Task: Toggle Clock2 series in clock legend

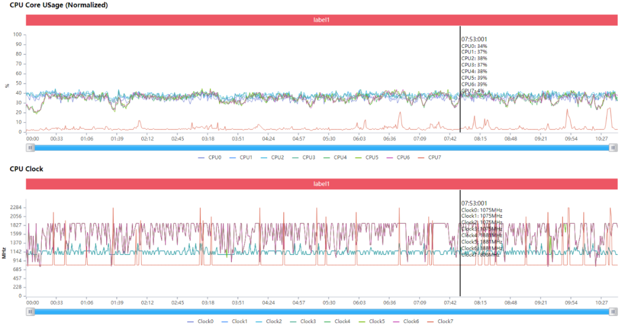Action: click(268, 321)
